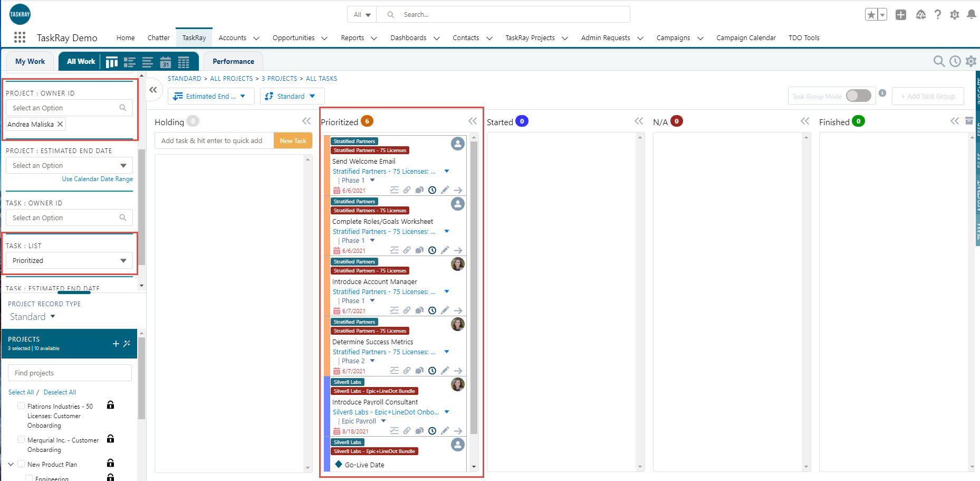Open Notifications bell icon
Viewport: 980px width, 481px height.
tap(971, 15)
